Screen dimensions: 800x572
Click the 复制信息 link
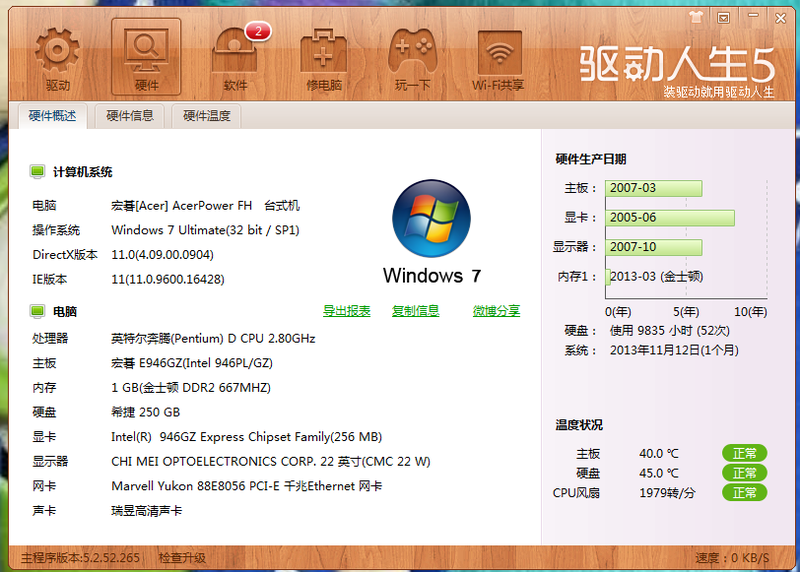(x=415, y=311)
